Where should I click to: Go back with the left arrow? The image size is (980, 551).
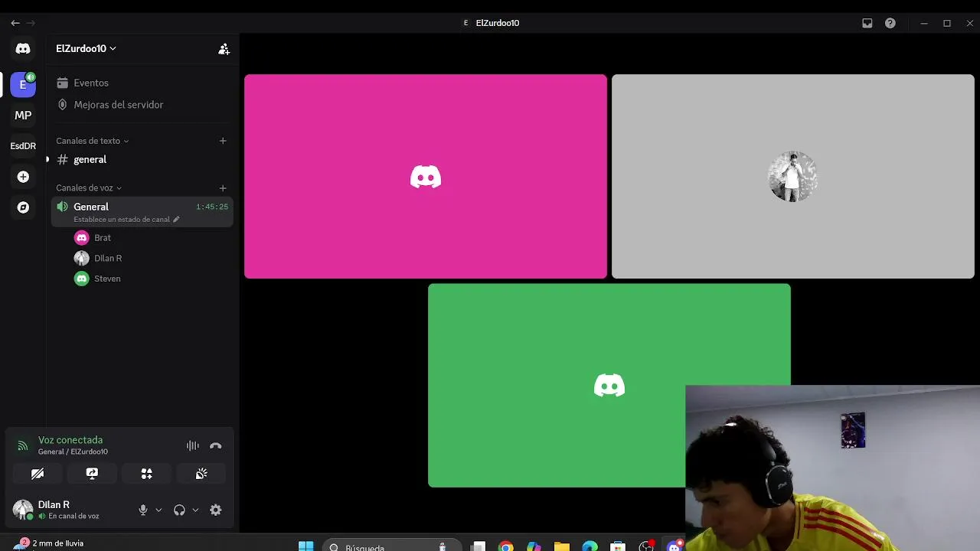pos(15,23)
